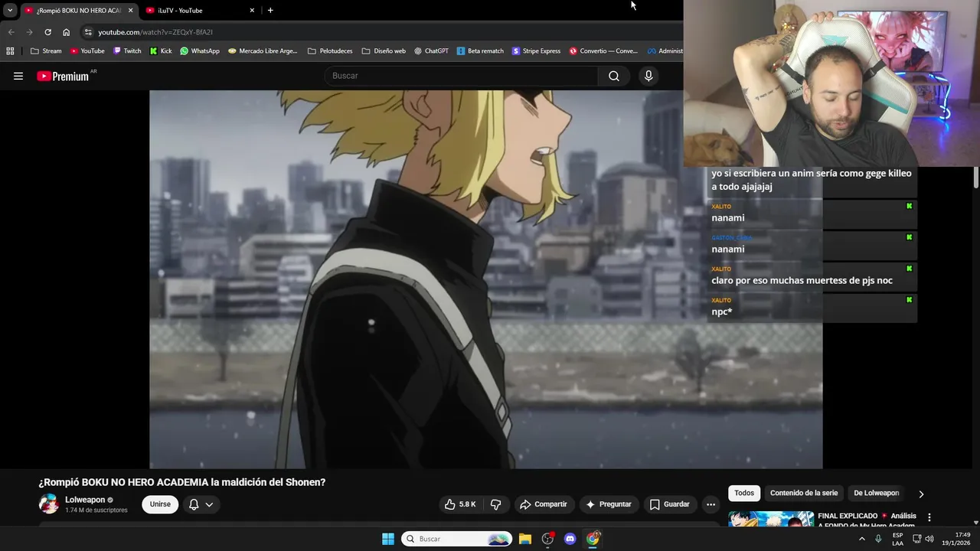Open notification bell options for Lolweapon
This screenshot has width=980, height=551.
click(x=201, y=504)
